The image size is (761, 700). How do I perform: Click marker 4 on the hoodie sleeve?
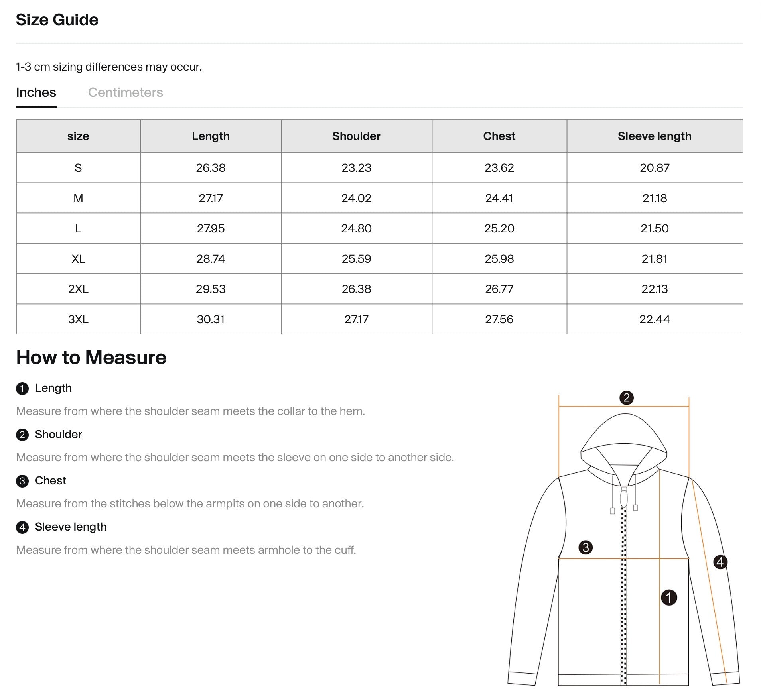pos(720,562)
